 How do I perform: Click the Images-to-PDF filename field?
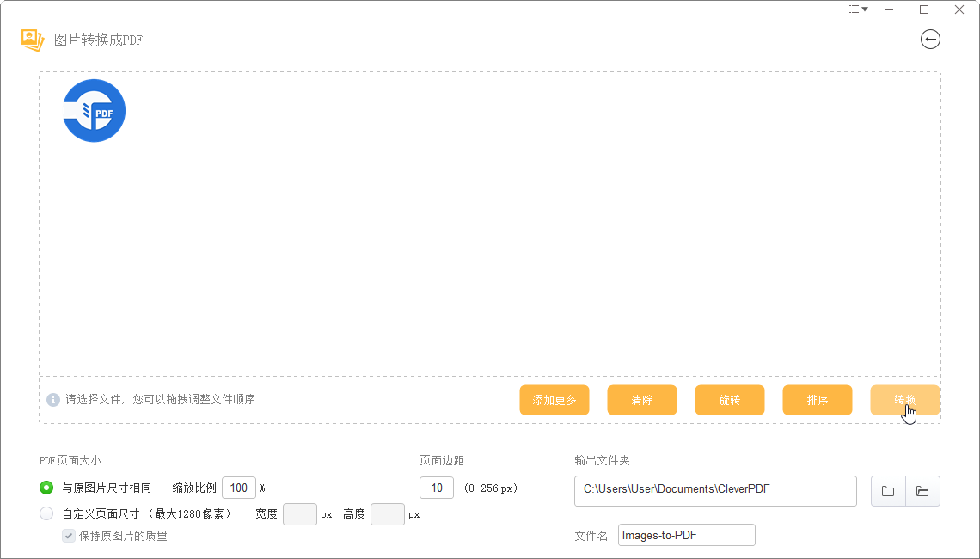click(x=685, y=534)
